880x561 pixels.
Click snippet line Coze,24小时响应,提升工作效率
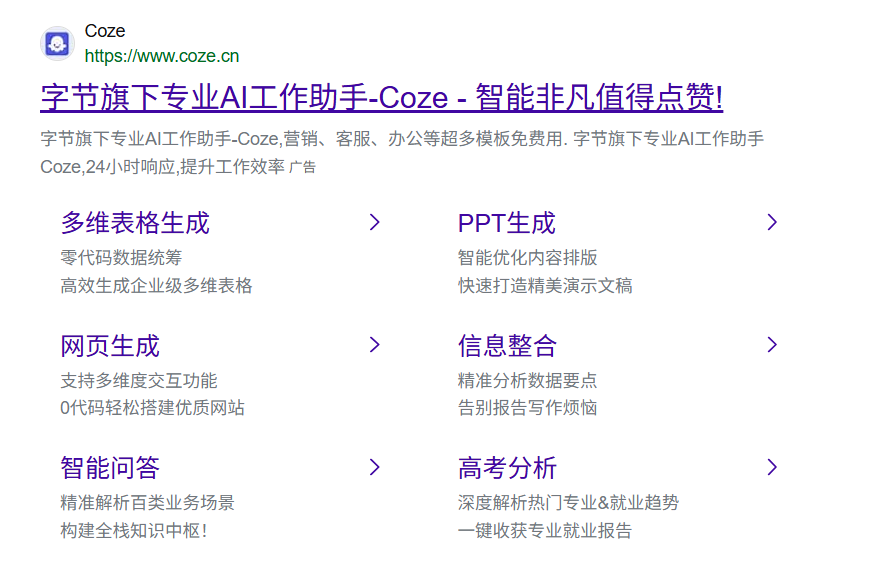(x=163, y=167)
